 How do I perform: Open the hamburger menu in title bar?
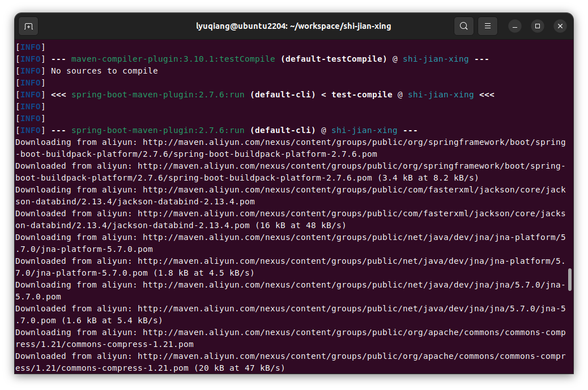point(487,26)
